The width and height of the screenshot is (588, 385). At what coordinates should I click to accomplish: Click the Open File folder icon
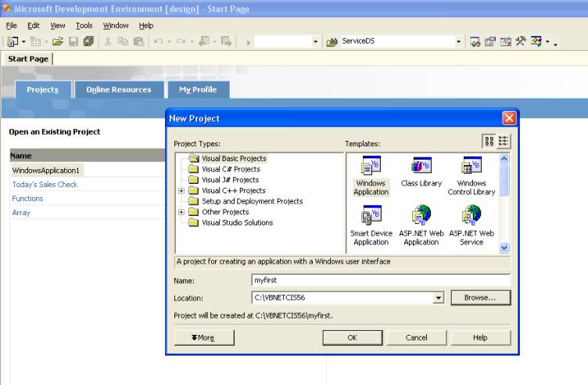[x=57, y=41]
